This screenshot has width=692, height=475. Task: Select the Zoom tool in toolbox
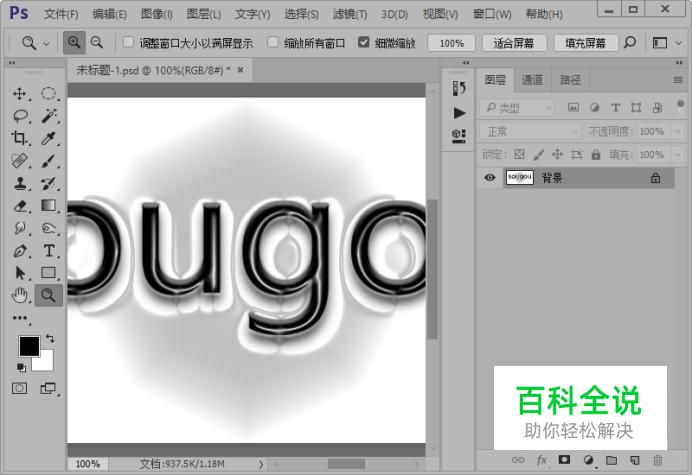[x=49, y=295]
